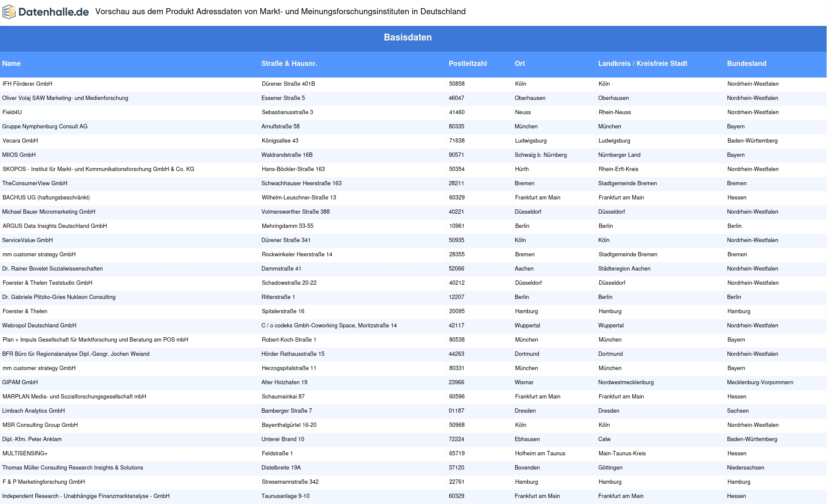Select F & P Marketingforschung GmbH
The width and height of the screenshot is (827, 504).
pos(44,482)
